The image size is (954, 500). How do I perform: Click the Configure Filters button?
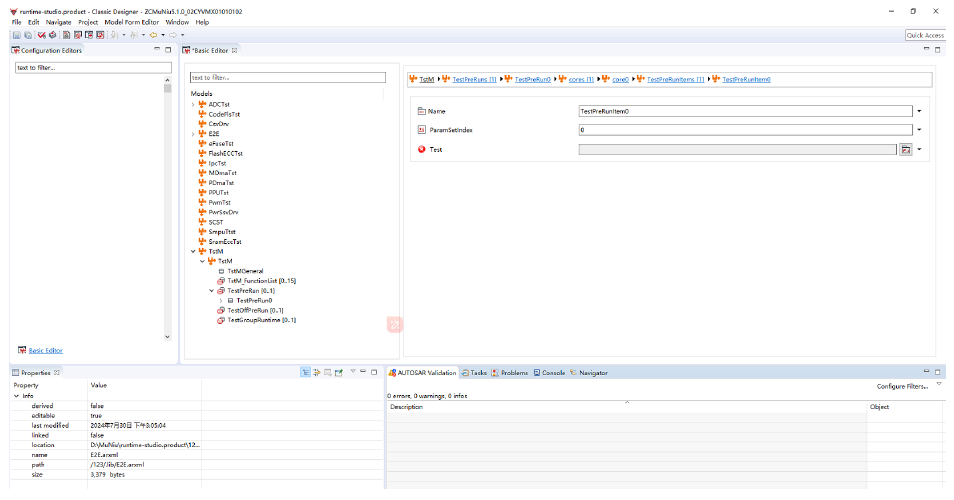click(902, 386)
